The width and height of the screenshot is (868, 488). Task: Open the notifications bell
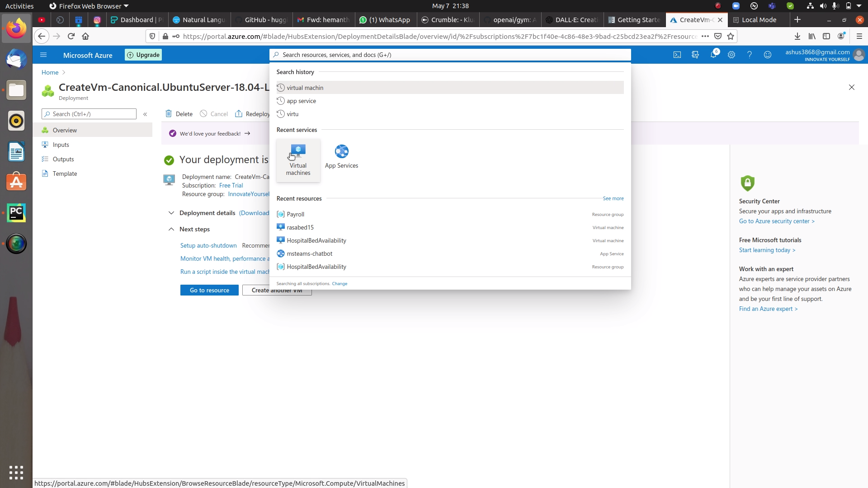tap(714, 55)
